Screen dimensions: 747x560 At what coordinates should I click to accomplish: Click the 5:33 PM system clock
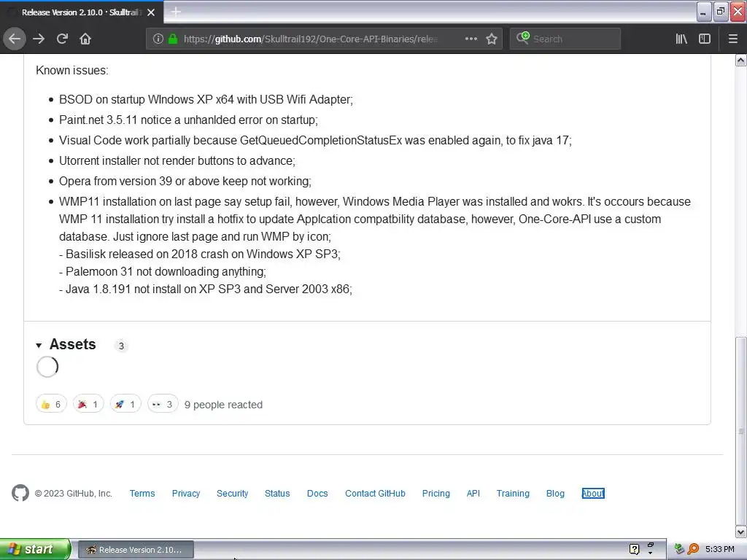coord(719,549)
